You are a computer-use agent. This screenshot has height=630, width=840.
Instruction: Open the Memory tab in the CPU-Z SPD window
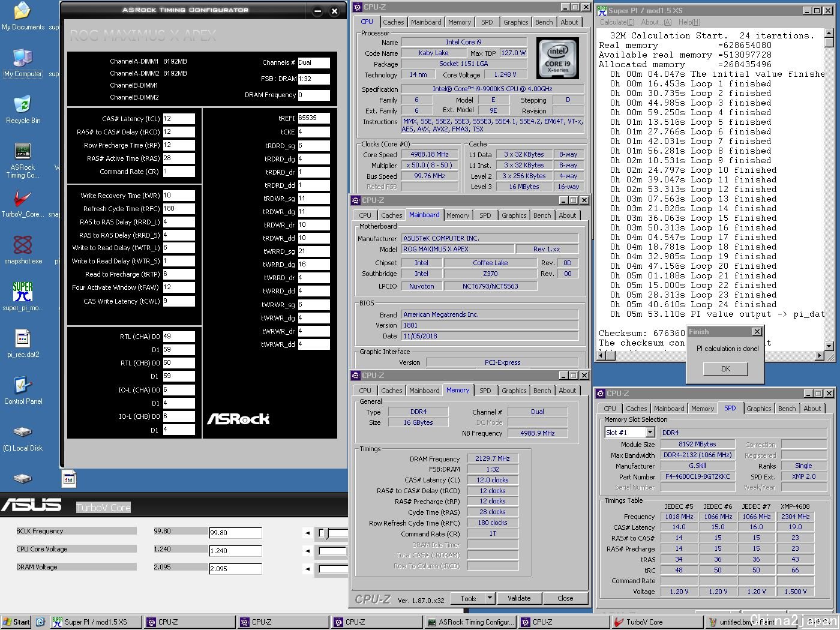[703, 409]
